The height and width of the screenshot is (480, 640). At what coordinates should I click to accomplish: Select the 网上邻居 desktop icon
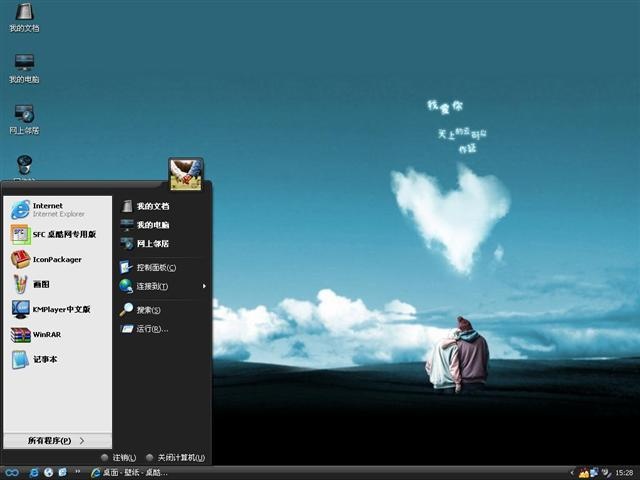pyautogui.click(x=24, y=117)
